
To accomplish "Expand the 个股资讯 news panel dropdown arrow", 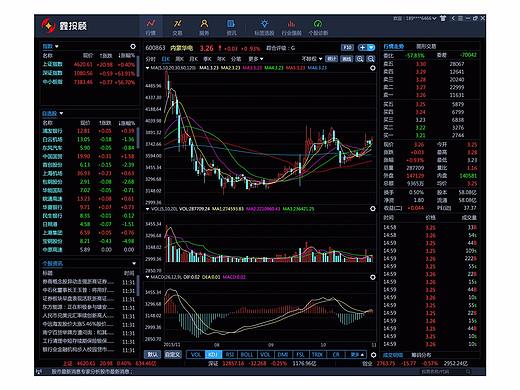I will [x=134, y=264].
